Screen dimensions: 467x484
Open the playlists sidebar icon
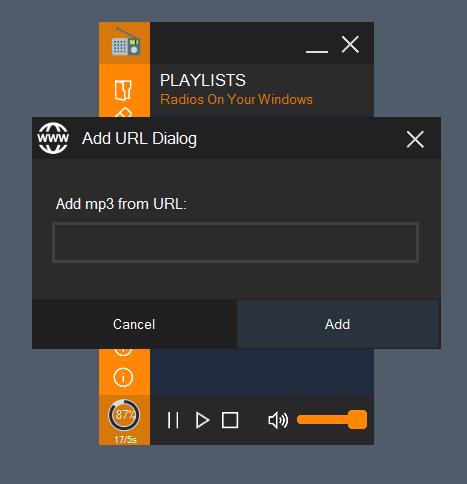pyautogui.click(x=123, y=90)
